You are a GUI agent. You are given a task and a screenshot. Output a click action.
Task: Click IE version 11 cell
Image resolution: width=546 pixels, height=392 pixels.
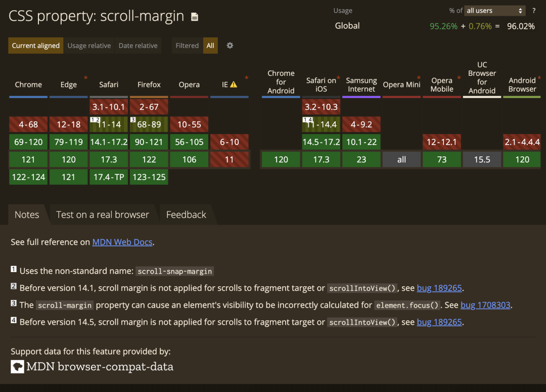230,160
